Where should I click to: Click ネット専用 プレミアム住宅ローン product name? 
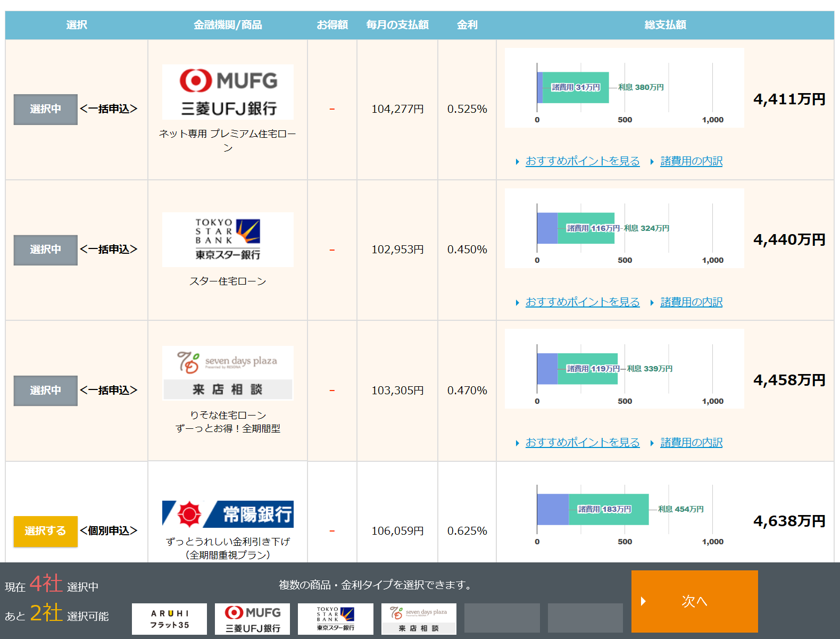(228, 140)
